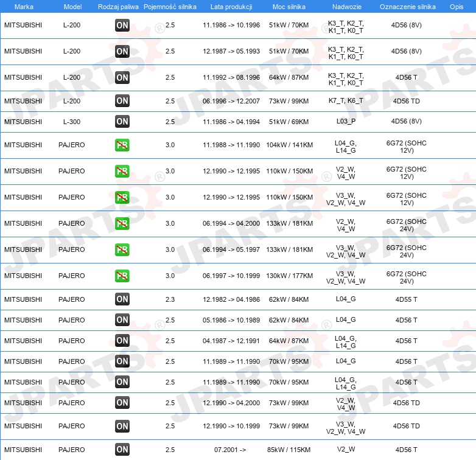
Task: Click 6G72 (SOHC 24V) cell in the 130kW row
Action: click(x=406, y=277)
